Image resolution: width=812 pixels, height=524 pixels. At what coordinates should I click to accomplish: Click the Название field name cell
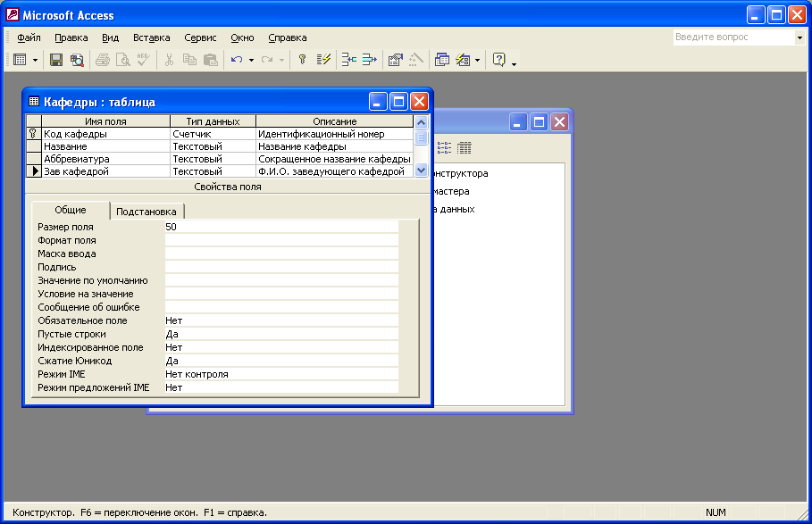click(105, 146)
